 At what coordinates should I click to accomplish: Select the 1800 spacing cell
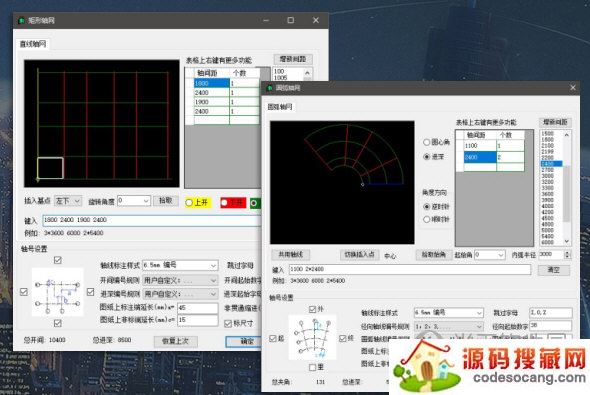(211, 83)
